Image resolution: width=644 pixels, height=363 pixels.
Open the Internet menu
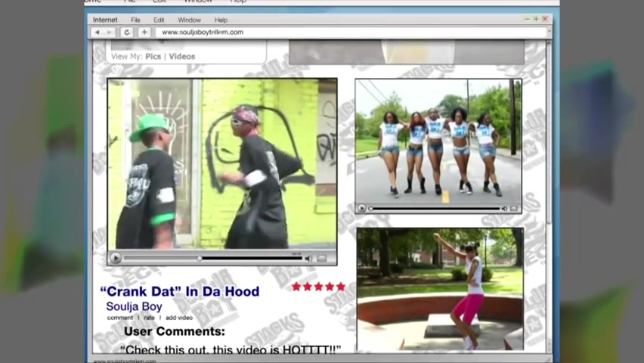tap(105, 20)
